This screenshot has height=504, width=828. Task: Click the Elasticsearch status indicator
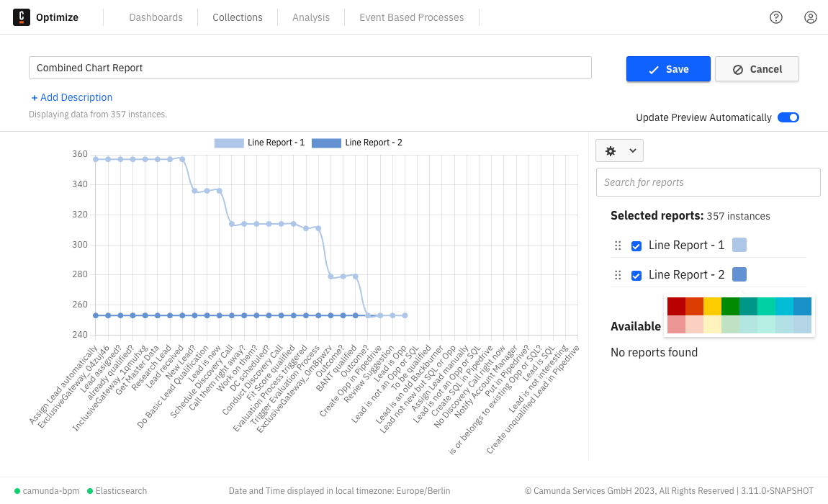117,491
